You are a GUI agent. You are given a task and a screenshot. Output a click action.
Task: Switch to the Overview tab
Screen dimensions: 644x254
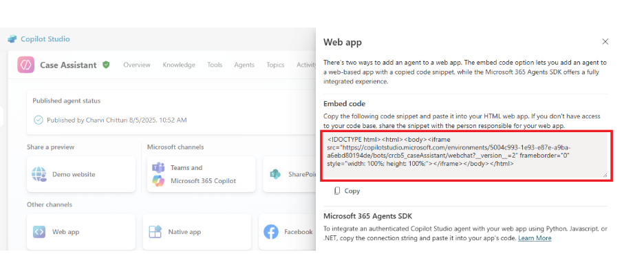[x=137, y=65]
